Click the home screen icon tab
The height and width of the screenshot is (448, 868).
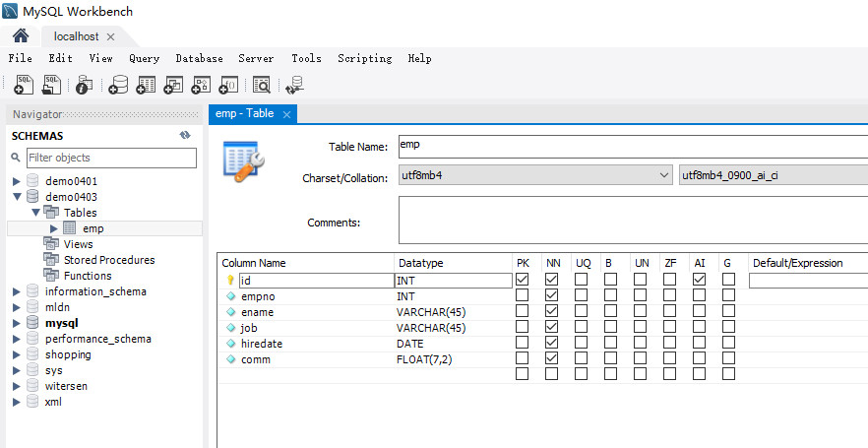pyautogui.click(x=21, y=36)
